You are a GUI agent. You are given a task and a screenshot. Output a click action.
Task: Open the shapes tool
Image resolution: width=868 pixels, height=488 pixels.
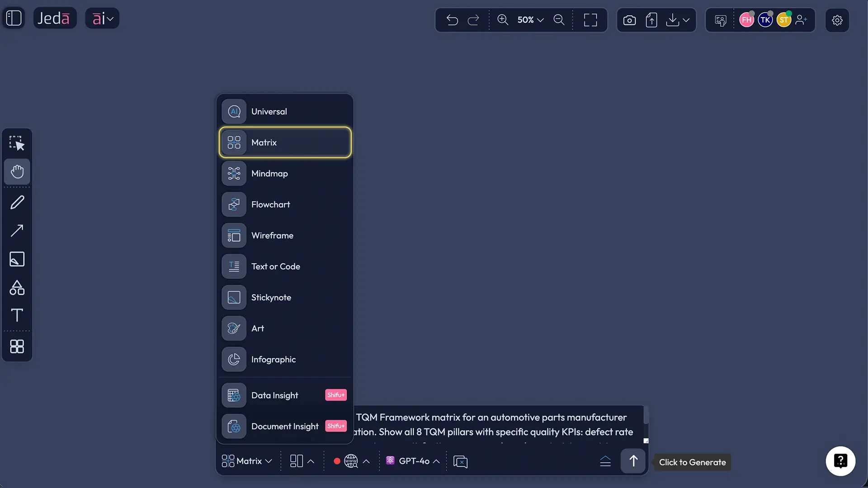17,288
